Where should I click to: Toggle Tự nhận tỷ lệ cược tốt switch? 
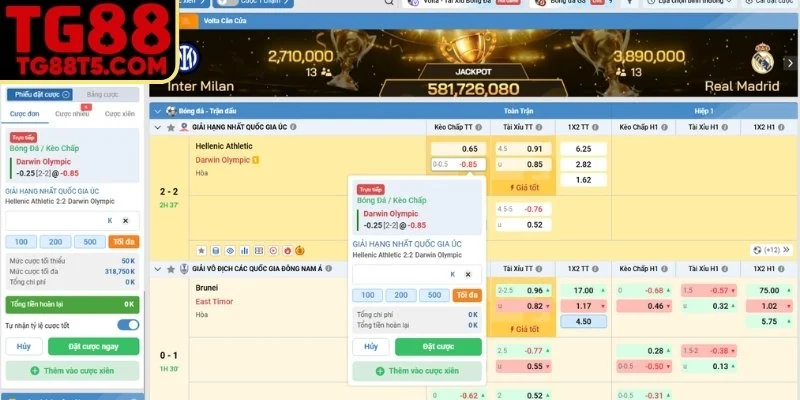128,325
